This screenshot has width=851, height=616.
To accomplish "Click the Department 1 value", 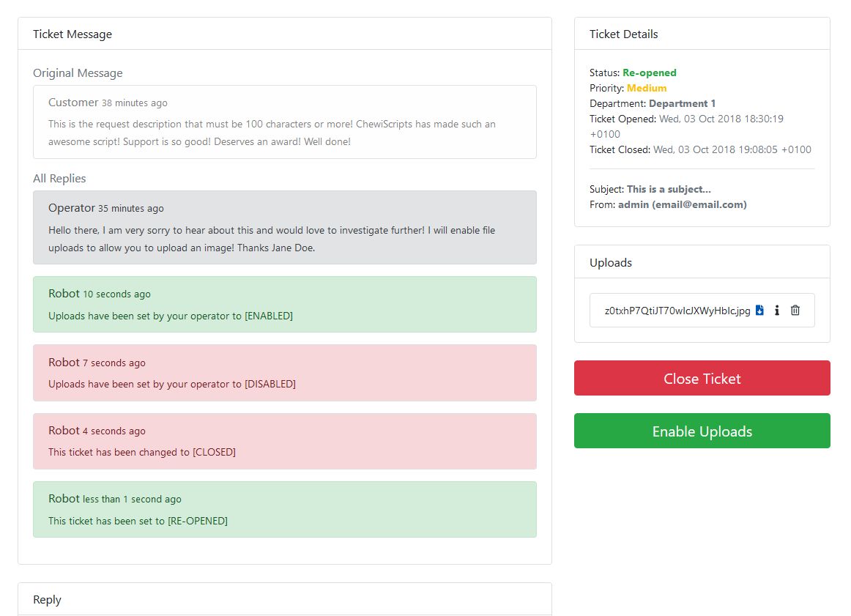I will pos(682,103).
